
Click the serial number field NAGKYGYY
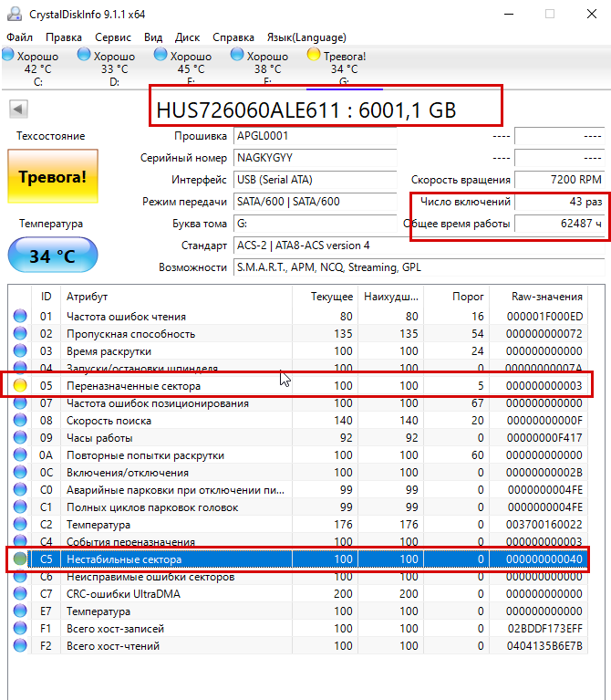pyautogui.click(x=315, y=158)
